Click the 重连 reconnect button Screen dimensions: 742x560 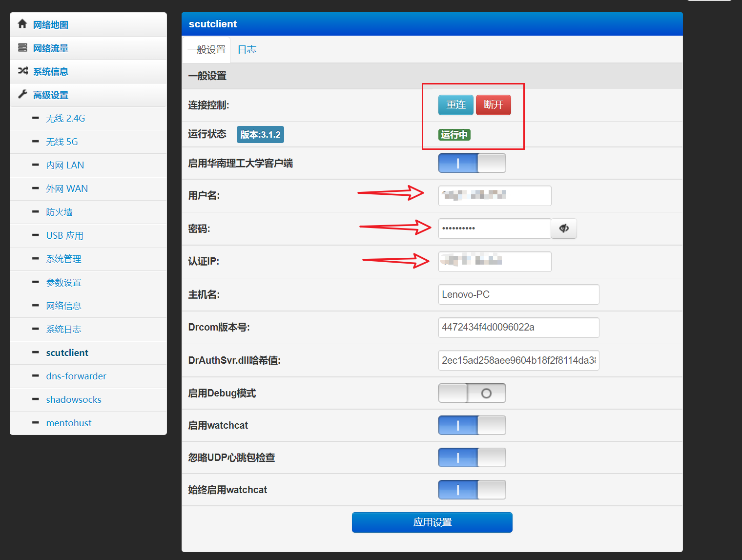coord(455,104)
